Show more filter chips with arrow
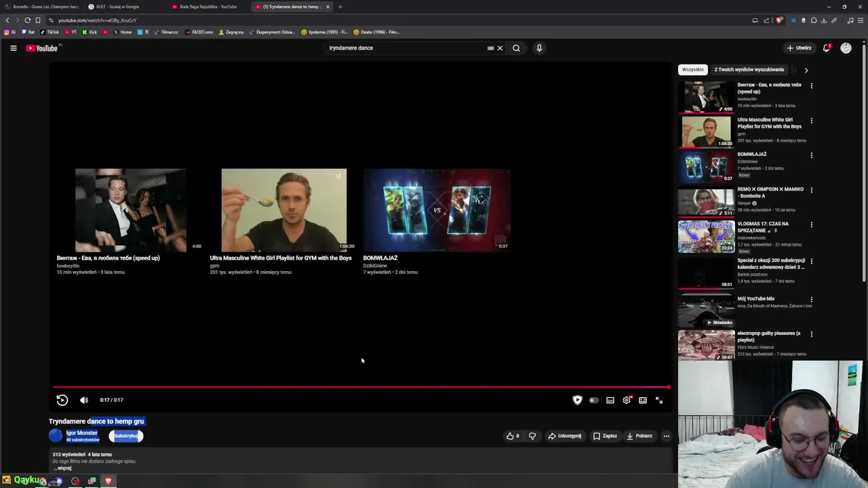Image resolution: width=868 pixels, height=488 pixels. pos(806,70)
